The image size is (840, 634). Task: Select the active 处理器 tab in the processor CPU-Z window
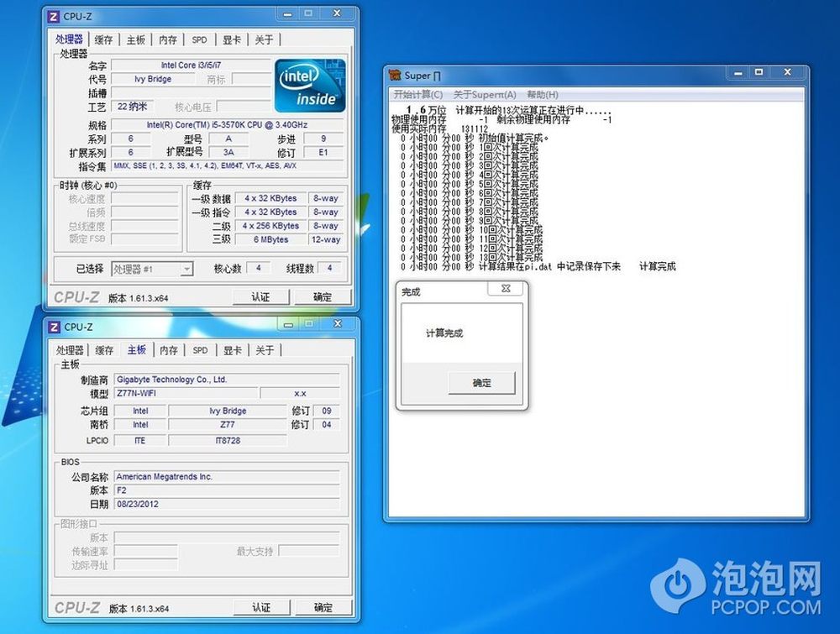(x=70, y=39)
